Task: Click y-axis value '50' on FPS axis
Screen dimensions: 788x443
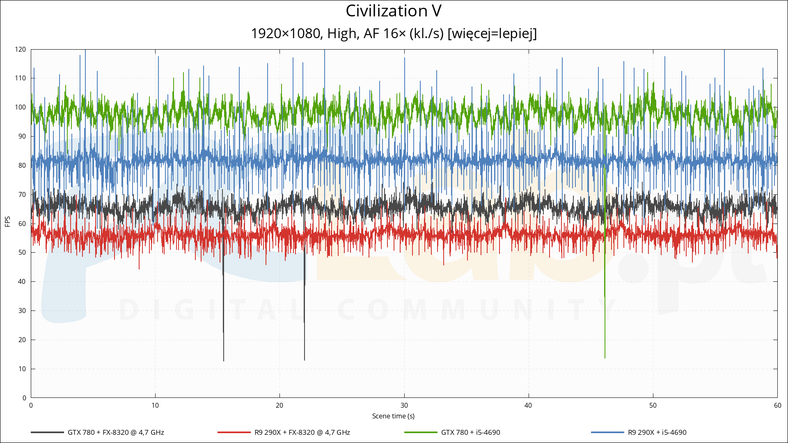Action: click(22, 253)
